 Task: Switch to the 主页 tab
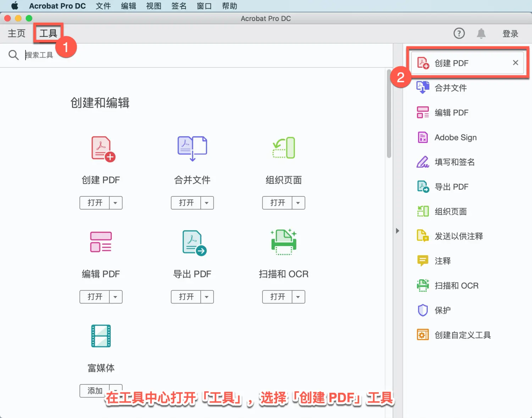coord(17,33)
